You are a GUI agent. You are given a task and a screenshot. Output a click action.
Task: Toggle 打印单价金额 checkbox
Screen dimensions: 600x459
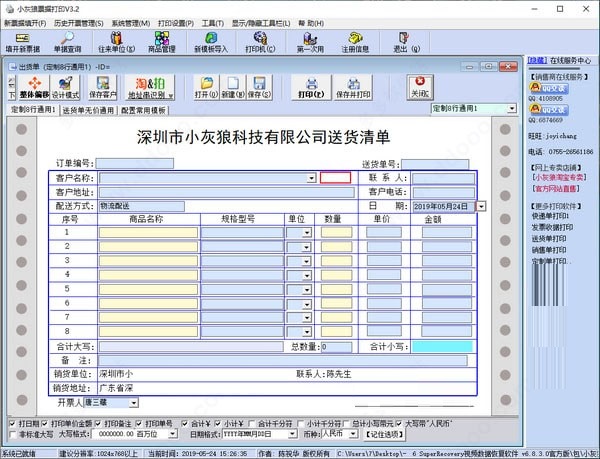pos(44,423)
